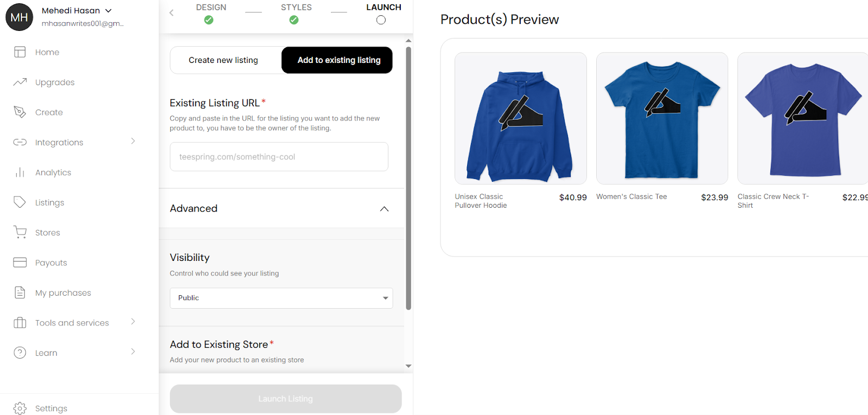Image resolution: width=868 pixels, height=415 pixels.
Task: Open the Visibility Public dropdown
Action: [x=281, y=298]
